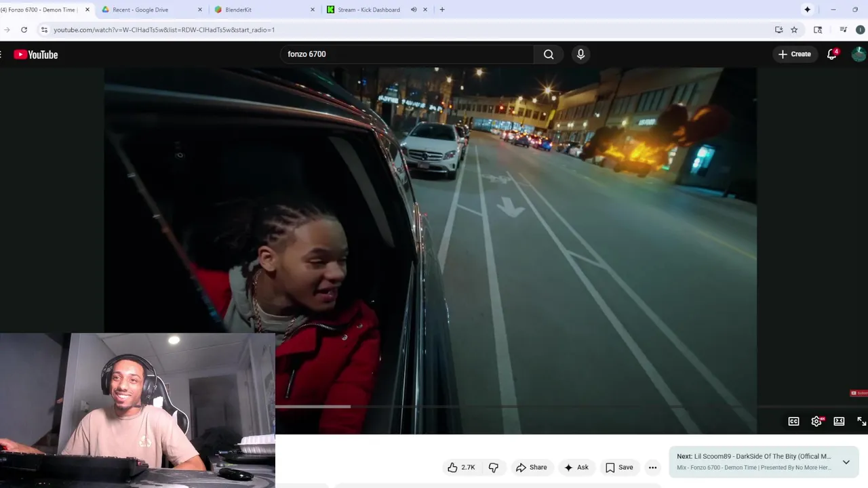The height and width of the screenshot is (488, 868).
Task: Open Chrome extensions icon in toolbar
Action: click(x=818, y=30)
